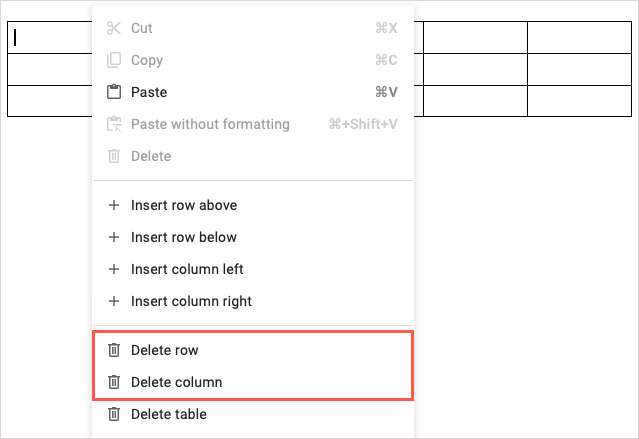This screenshot has width=639, height=439.
Task: Click the Paste without formatting icon
Action: [114, 124]
